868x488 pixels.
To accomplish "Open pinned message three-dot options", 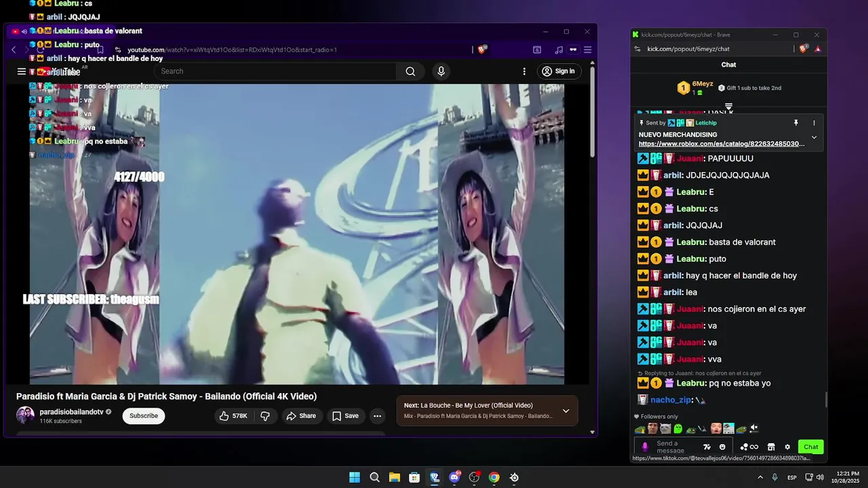I will [814, 123].
